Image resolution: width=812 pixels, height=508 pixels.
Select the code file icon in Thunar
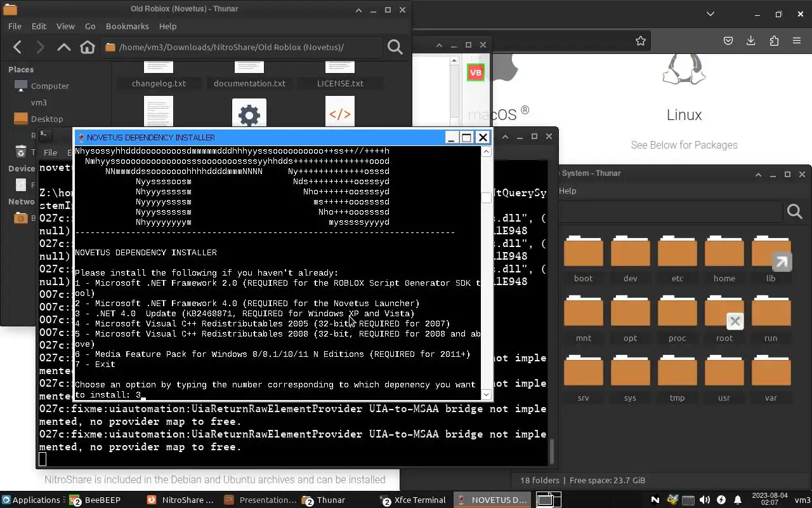point(340,112)
